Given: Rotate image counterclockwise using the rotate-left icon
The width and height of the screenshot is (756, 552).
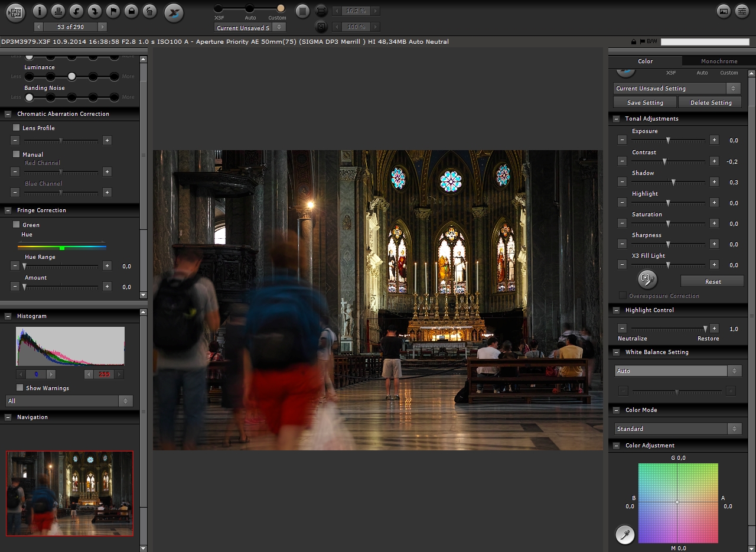Looking at the screenshot, I should pos(76,11).
